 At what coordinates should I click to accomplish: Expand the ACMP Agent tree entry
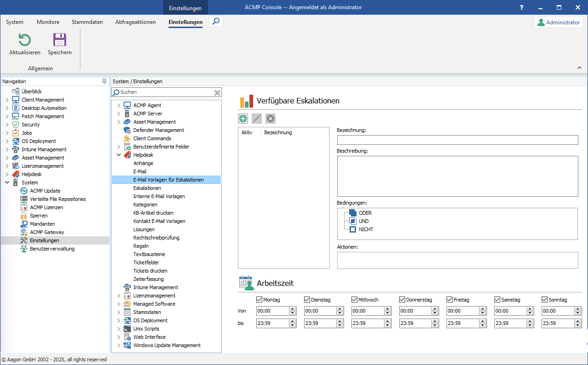[119, 105]
